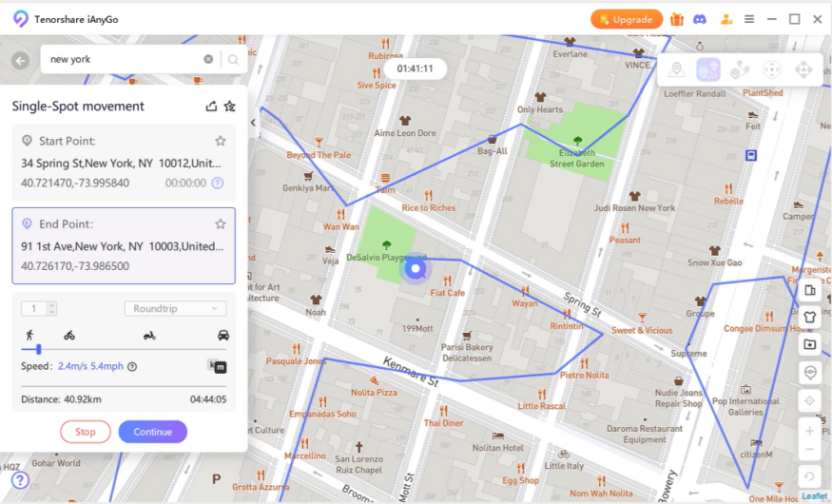Image resolution: width=832 pixels, height=504 pixels.
Task: Select the teleport location mode
Action: pyautogui.click(x=676, y=69)
